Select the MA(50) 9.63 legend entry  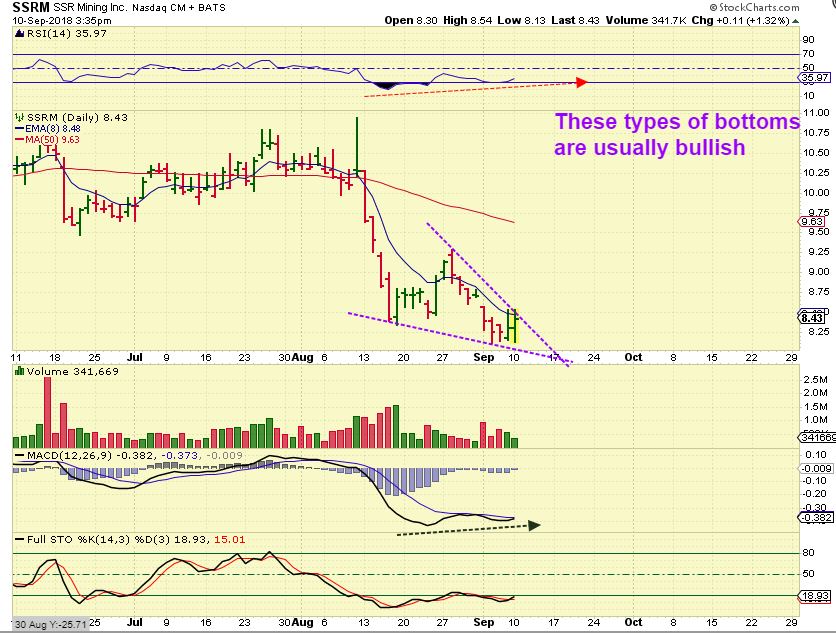click(47, 139)
